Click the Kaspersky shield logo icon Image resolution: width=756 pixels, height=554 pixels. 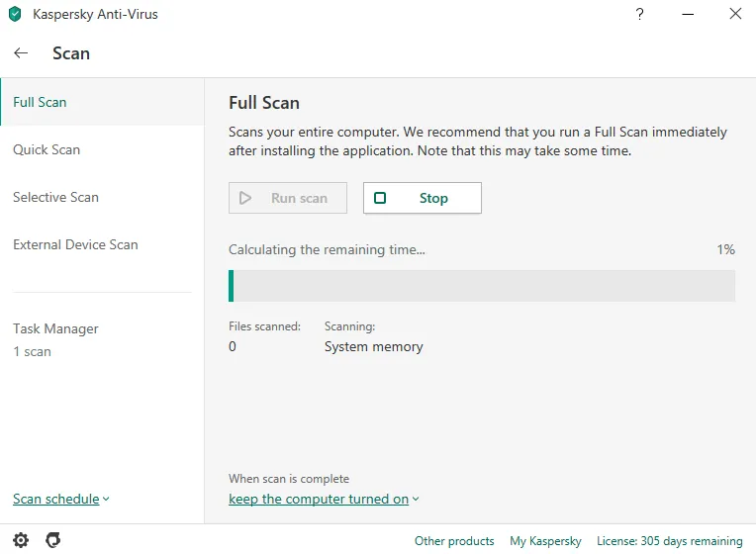click(16, 14)
